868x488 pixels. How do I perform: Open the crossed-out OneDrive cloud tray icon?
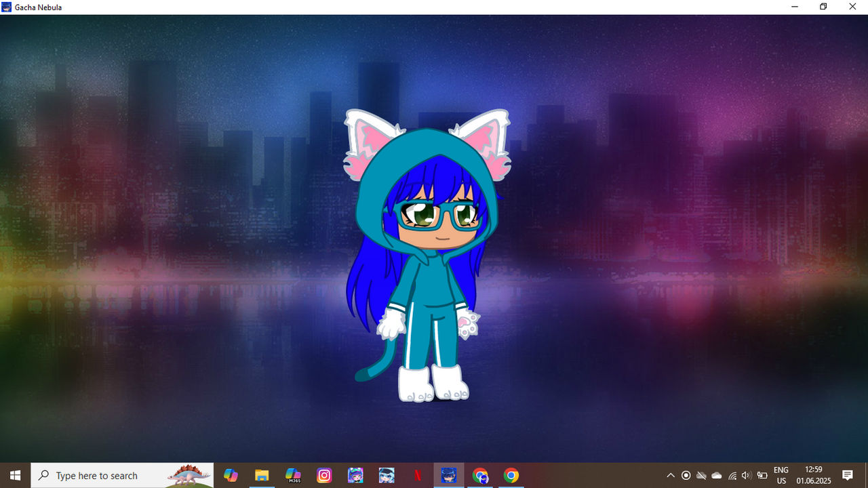pos(701,475)
